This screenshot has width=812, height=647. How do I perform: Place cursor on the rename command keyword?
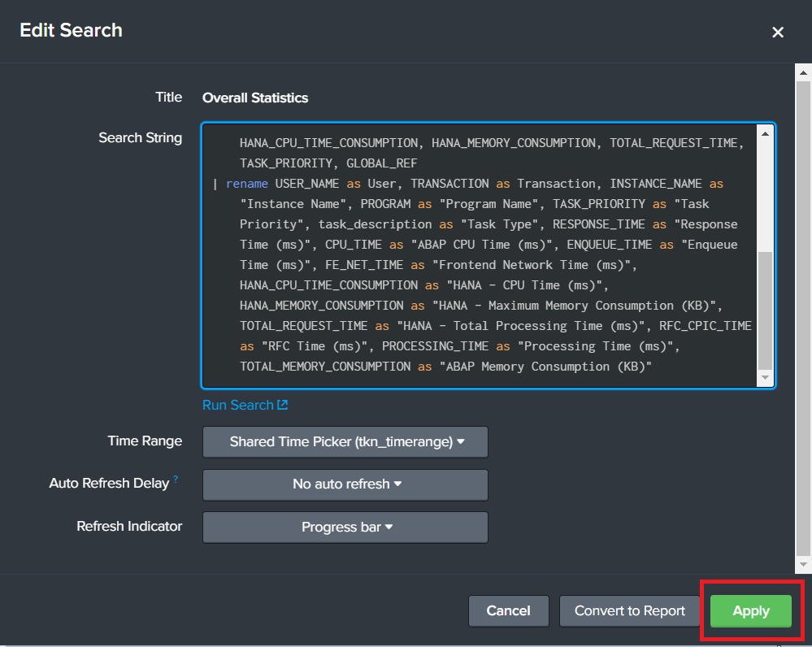point(246,184)
